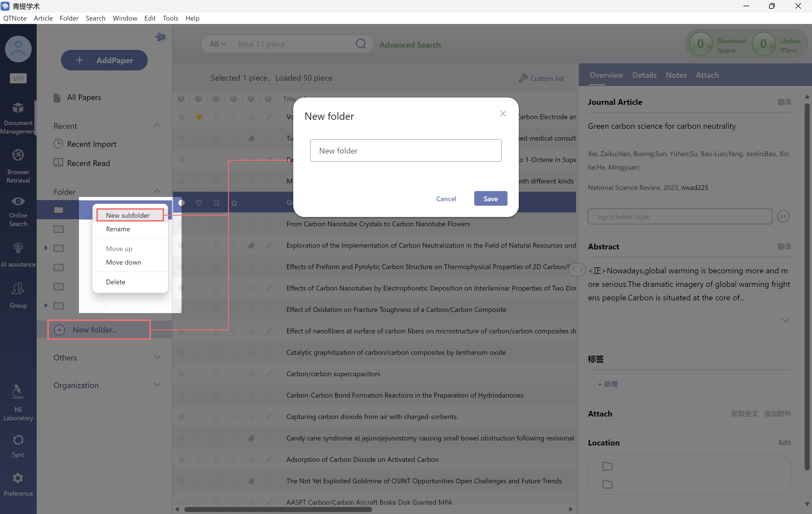This screenshot has height=514, width=812.
Task: Switch to the Notes tab
Action: tap(676, 75)
